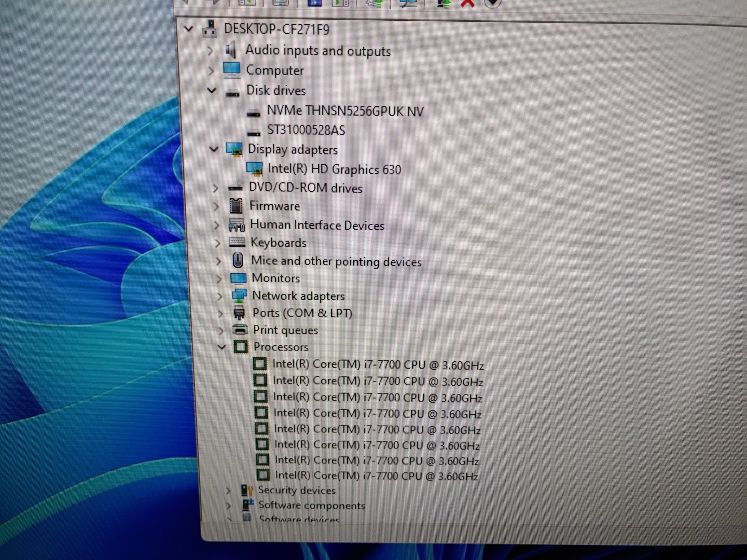Viewport: 747px width, 560px height.
Task: Expand the Keyboards category
Action: (x=217, y=243)
